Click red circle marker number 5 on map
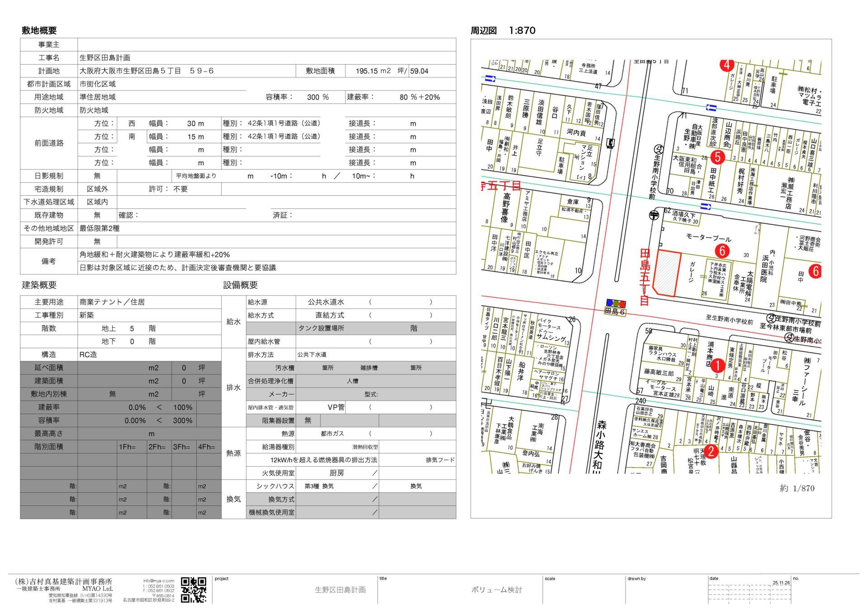This screenshot has height=614, width=868. [717, 157]
